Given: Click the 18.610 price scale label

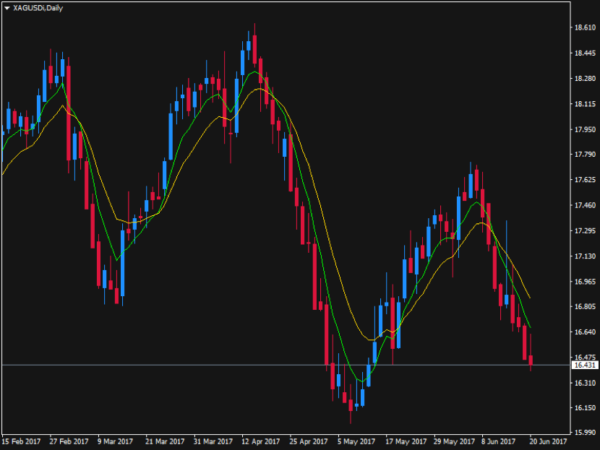Looking at the screenshot, I should [585, 28].
